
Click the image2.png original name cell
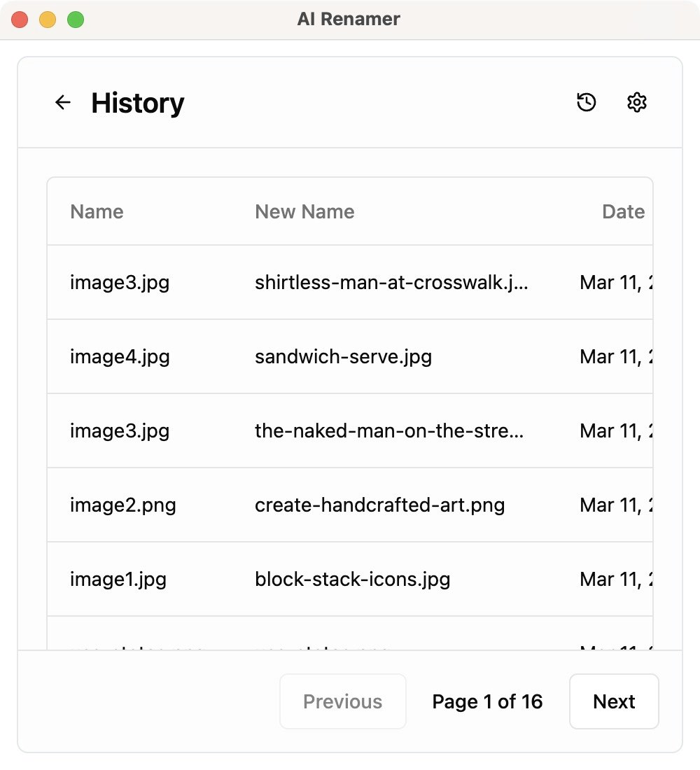point(122,505)
